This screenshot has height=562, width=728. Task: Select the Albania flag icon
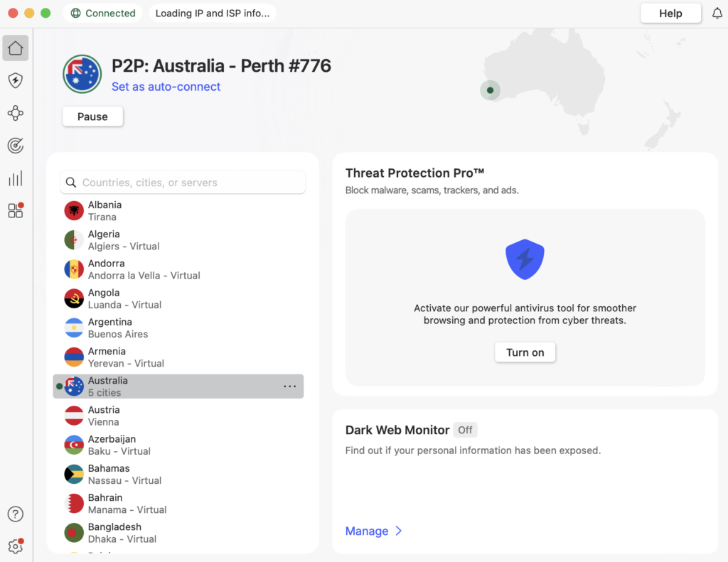tap(74, 211)
